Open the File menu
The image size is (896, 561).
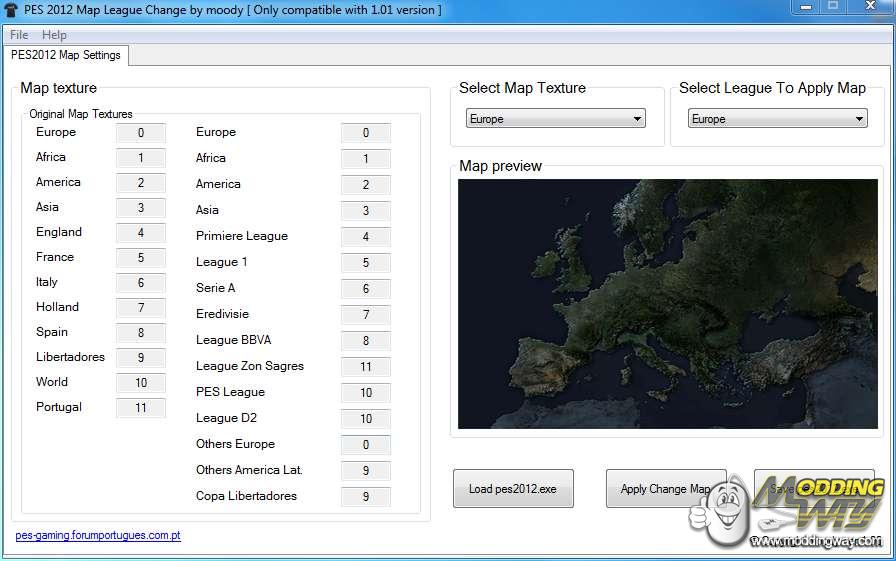click(x=19, y=35)
